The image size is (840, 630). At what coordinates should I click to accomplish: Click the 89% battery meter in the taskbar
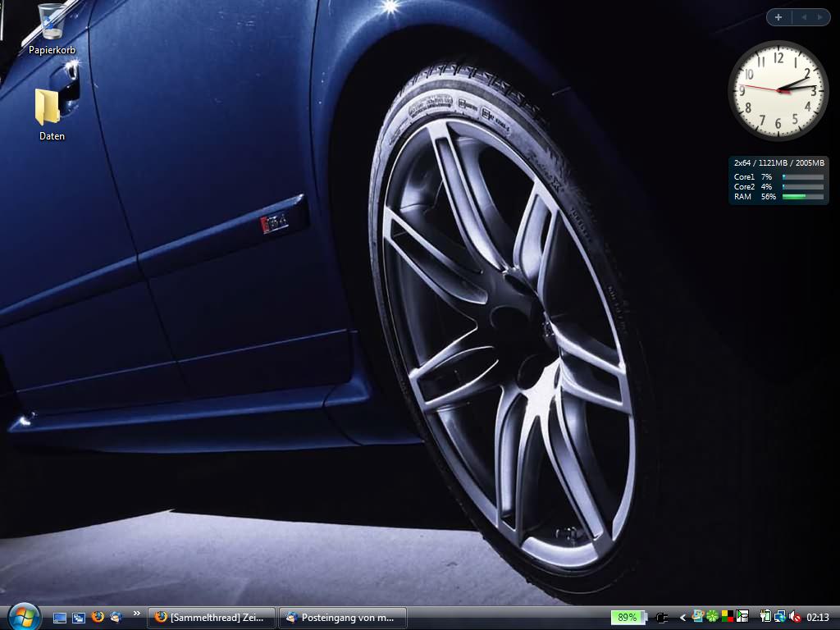(x=628, y=618)
